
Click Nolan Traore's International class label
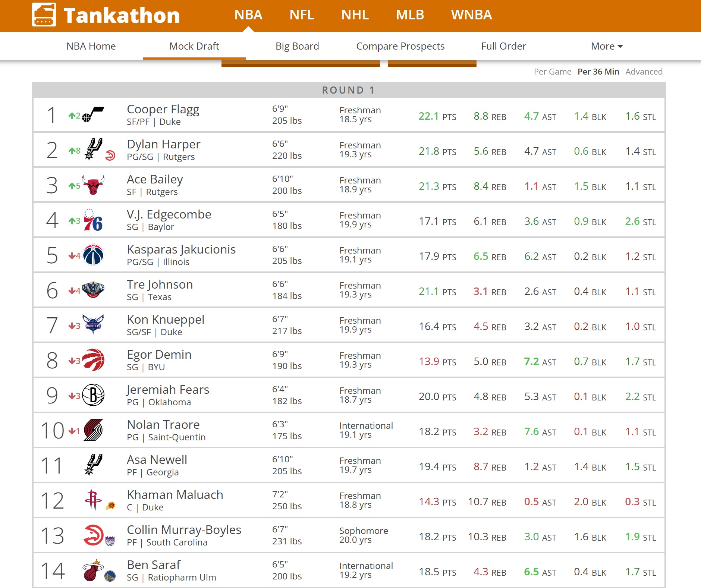point(366,425)
